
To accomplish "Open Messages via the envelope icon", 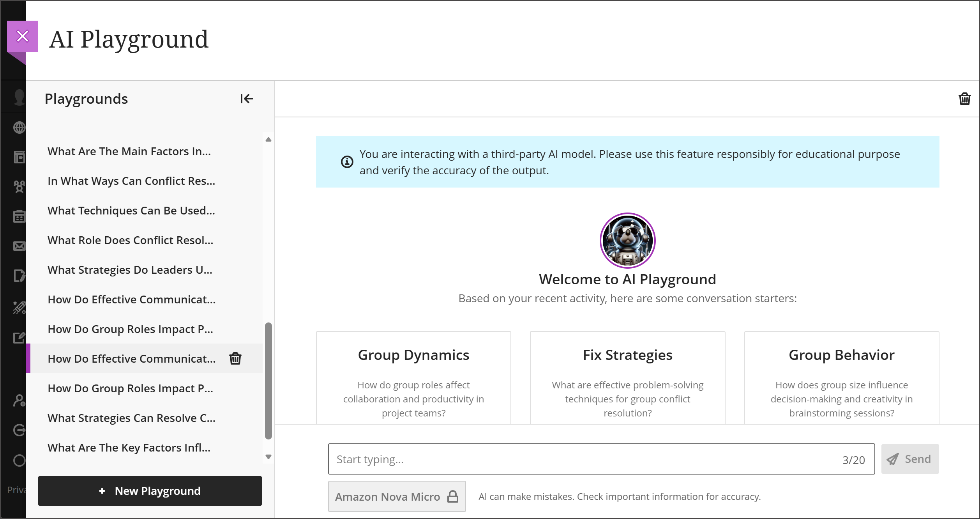I will pyautogui.click(x=19, y=246).
